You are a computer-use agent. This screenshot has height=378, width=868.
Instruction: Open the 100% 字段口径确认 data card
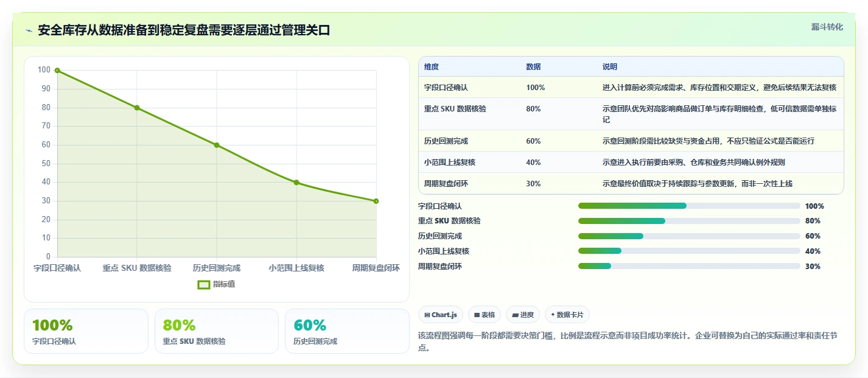[86, 331]
